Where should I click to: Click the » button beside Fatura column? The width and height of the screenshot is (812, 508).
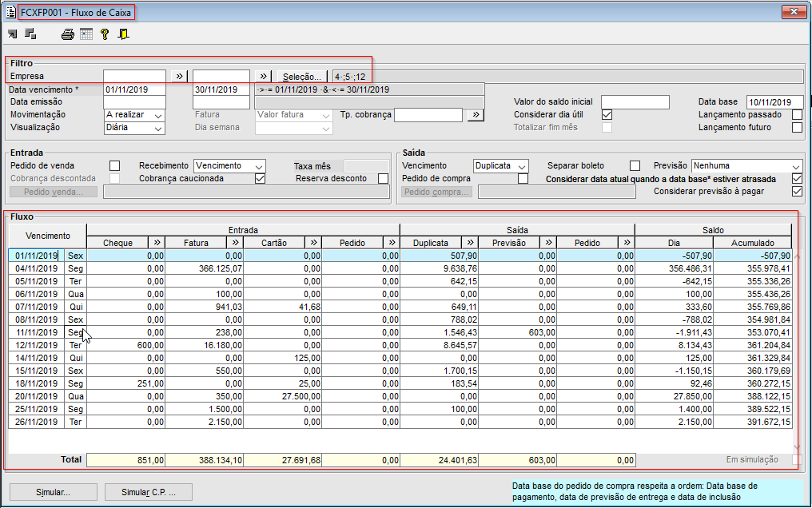(x=235, y=242)
